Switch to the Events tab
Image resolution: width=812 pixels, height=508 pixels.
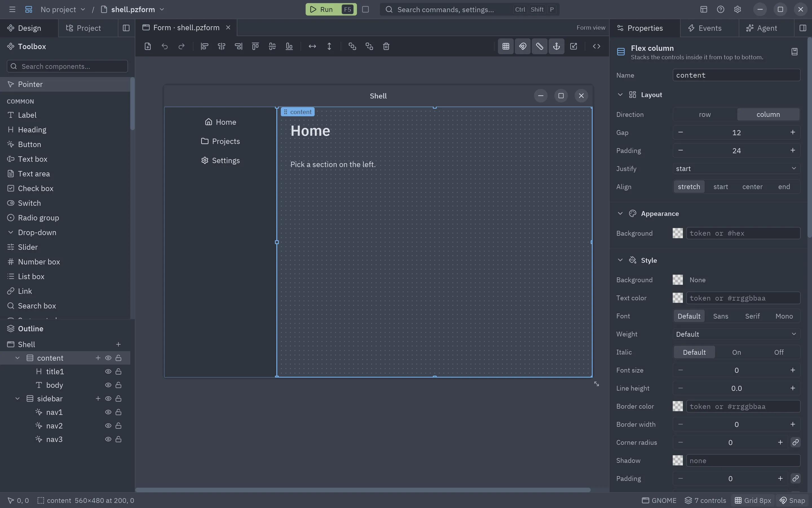click(x=709, y=28)
